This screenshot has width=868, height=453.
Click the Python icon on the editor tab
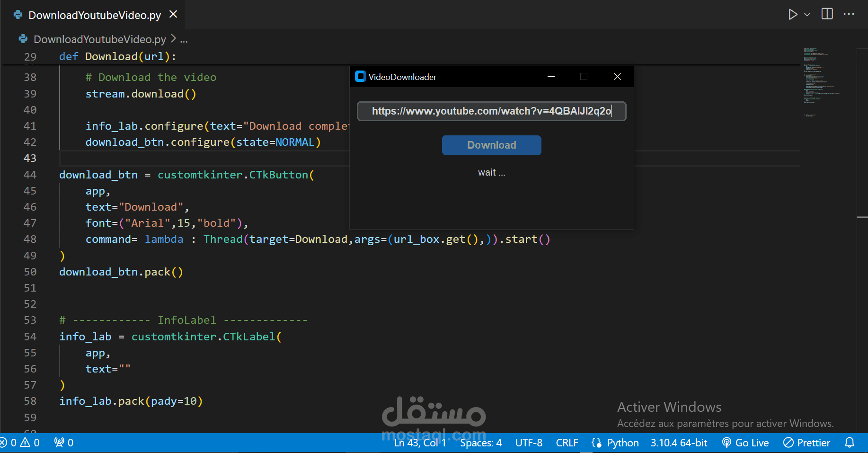click(x=18, y=15)
